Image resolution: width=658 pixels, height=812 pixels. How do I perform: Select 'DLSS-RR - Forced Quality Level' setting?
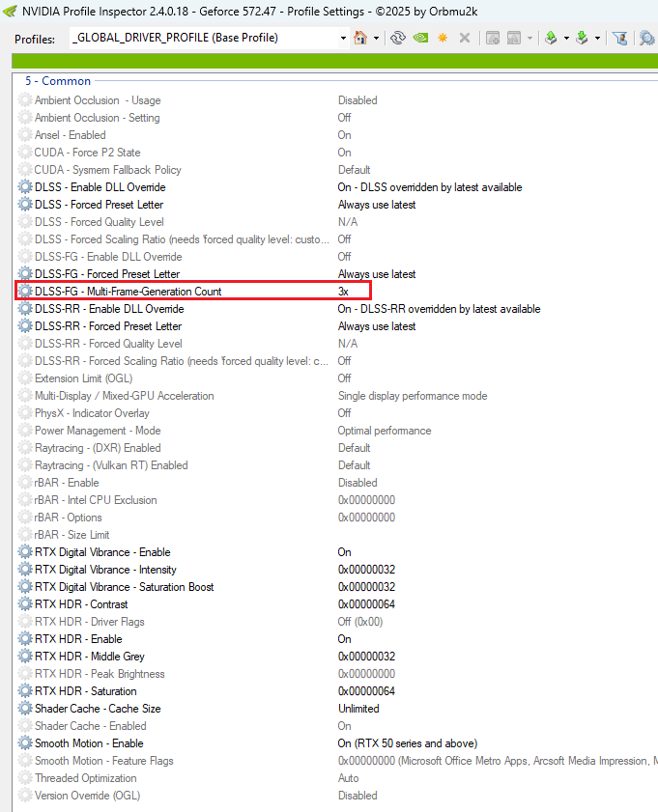108,344
